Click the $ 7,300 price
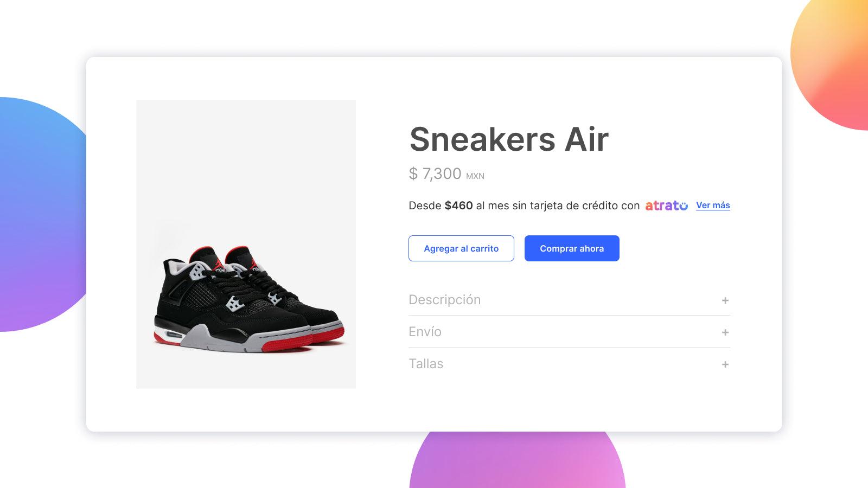Viewport: 868px width, 488px height. tap(435, 174)
